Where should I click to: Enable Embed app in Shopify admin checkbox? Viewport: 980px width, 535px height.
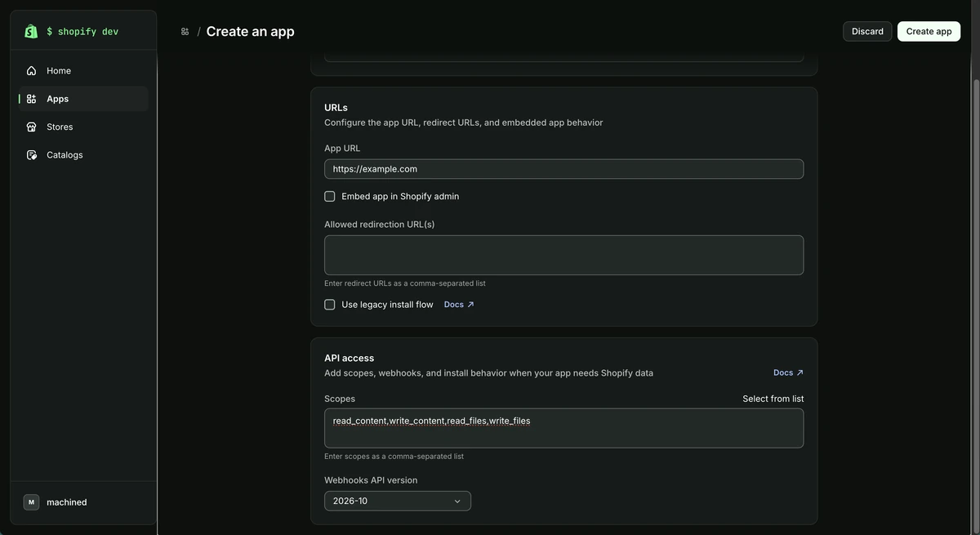330,196
